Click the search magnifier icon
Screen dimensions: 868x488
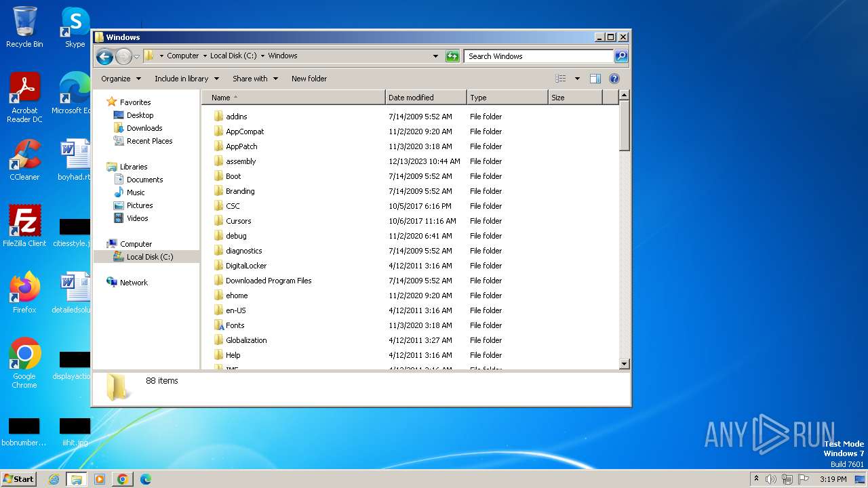pos(620,56)
